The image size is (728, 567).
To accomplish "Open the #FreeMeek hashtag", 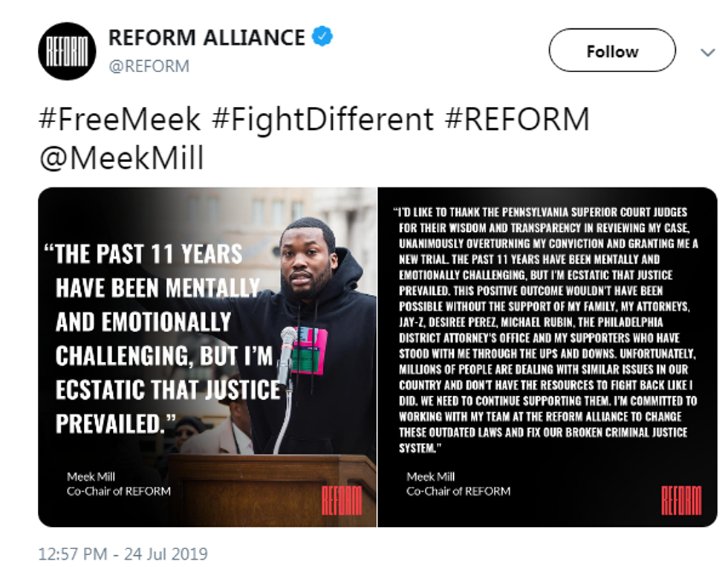I will 119,119.
